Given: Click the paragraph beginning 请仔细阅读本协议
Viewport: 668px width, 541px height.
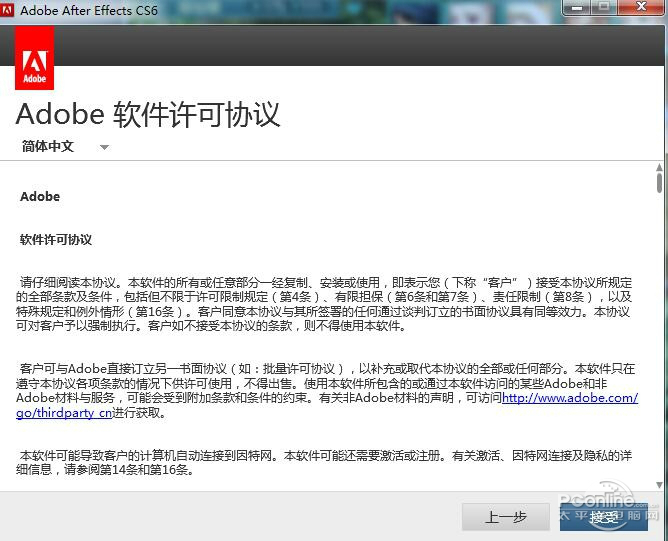Looking at the screenshot, I should point(324,304).
